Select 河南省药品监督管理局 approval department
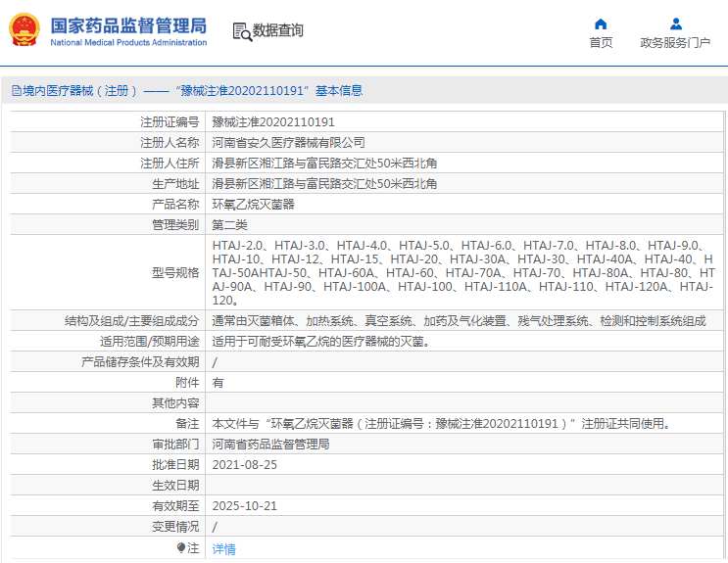This screenshot has height=563, width=728. 270,445
